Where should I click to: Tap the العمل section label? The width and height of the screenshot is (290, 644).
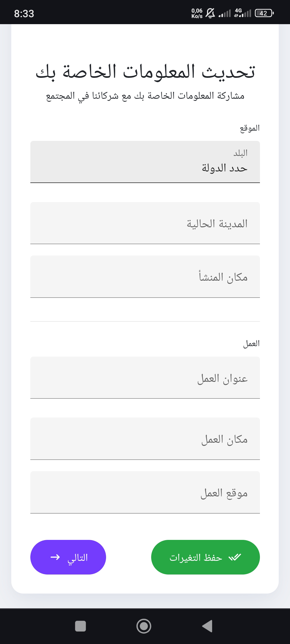251,344
